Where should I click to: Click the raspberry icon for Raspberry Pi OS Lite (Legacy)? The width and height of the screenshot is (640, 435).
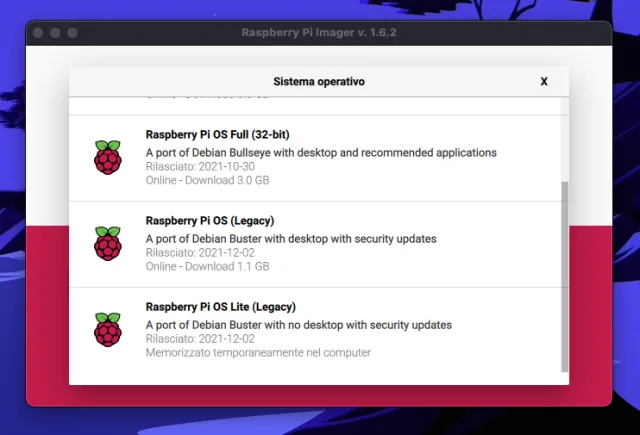click(x=107, y=330)
